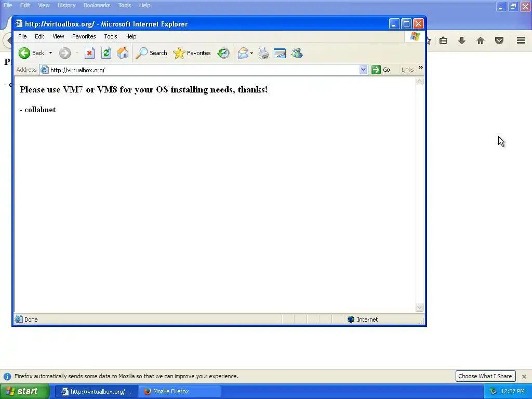Click the Firefox home icon
The width and height of the screenshot is (532, 399).
pos(481,41)
